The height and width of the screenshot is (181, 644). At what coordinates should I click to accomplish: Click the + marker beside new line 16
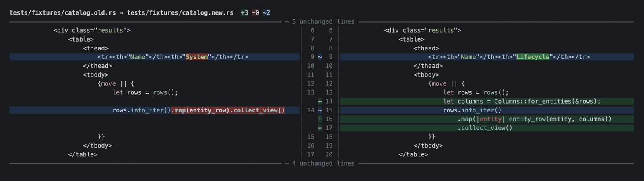(320, 119)
